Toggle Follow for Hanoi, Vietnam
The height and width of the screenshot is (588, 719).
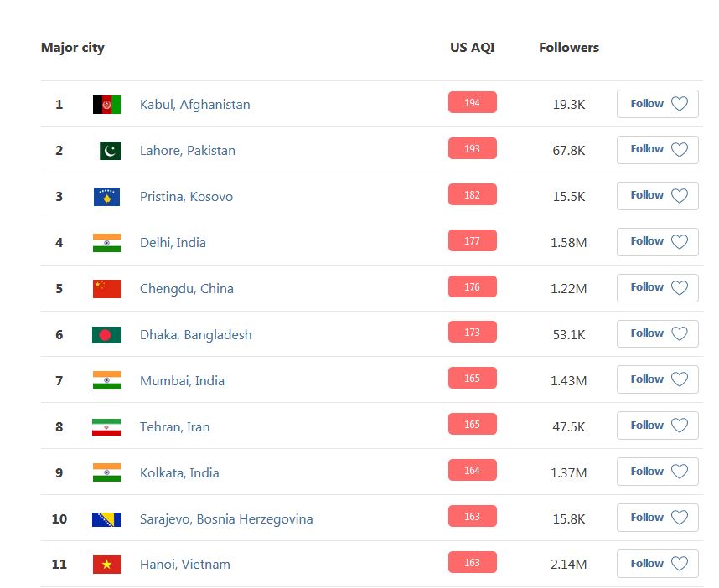click(x=658, y=564)
